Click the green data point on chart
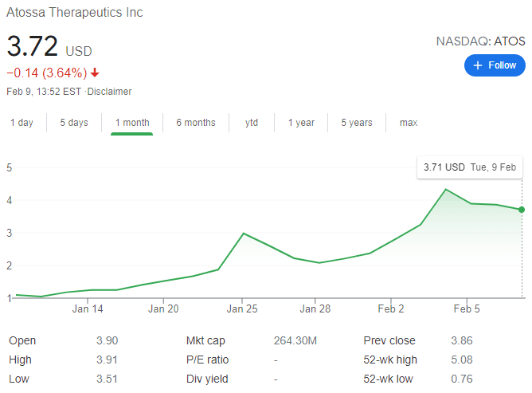Viewport: 532px width, 393px height. tap(522, 210)
